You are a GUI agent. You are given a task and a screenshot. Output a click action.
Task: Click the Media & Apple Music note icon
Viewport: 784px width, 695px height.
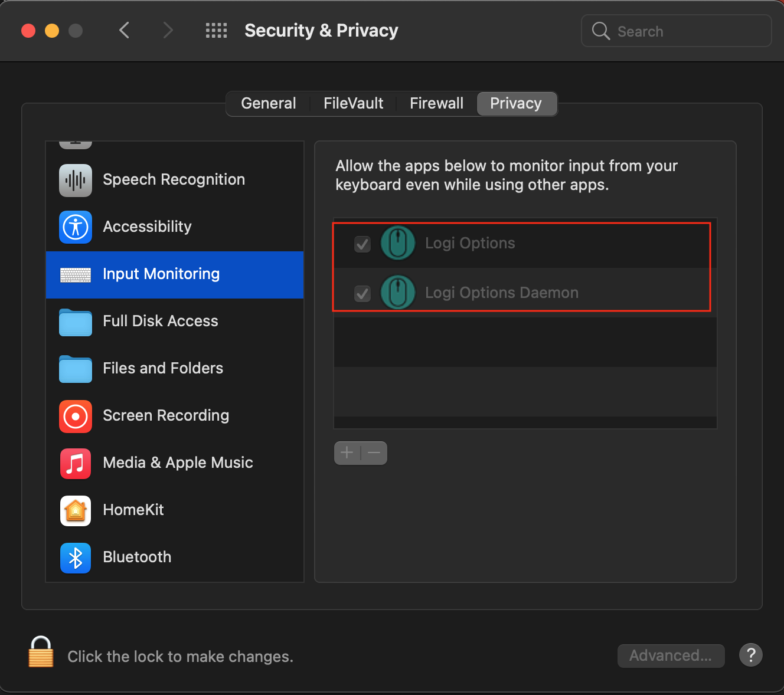point(76,464)
